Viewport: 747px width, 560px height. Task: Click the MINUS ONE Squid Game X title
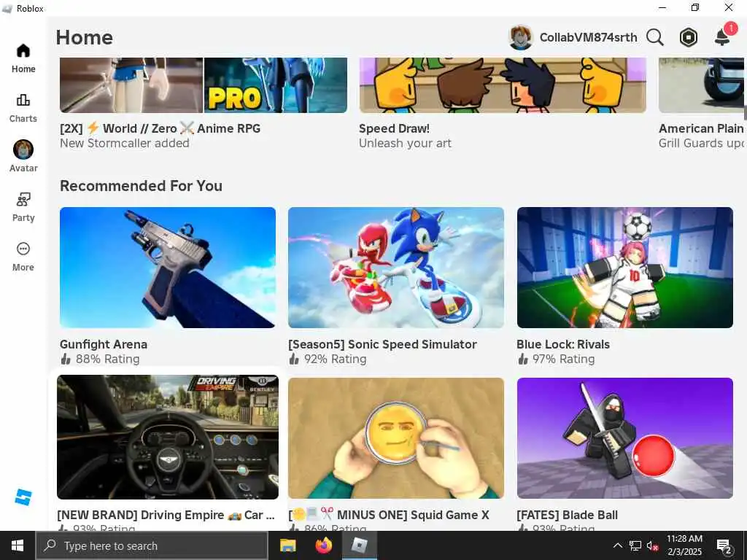[x=389, y=515]
